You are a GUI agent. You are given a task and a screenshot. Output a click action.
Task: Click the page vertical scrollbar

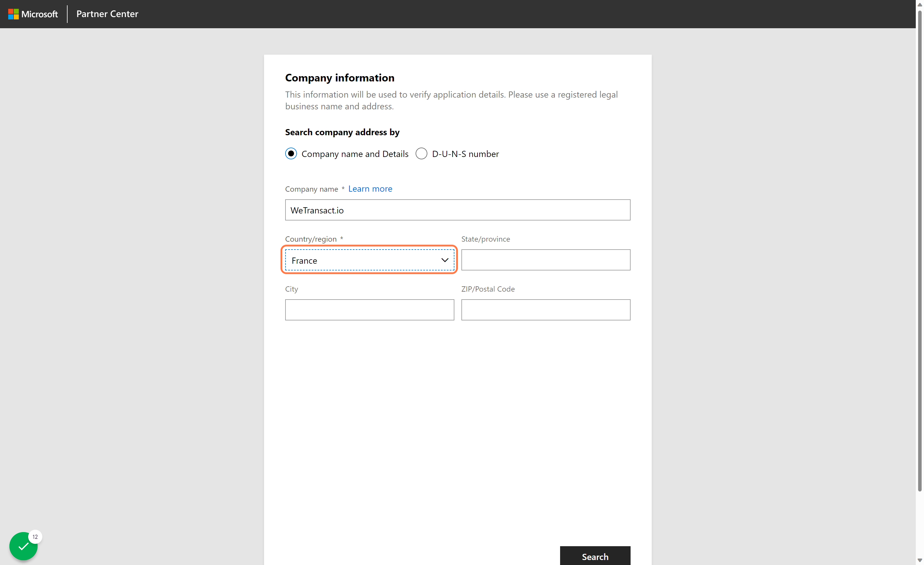[x=920, y=251]
